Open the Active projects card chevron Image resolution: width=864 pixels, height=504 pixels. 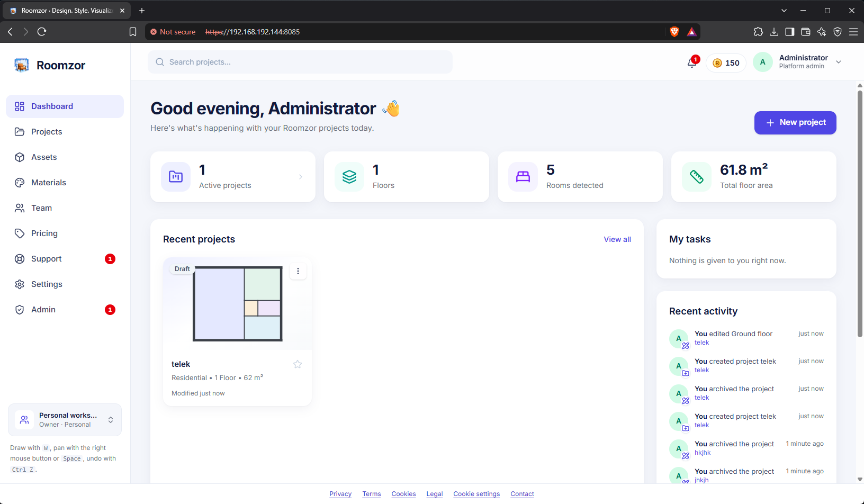[301, 177]
